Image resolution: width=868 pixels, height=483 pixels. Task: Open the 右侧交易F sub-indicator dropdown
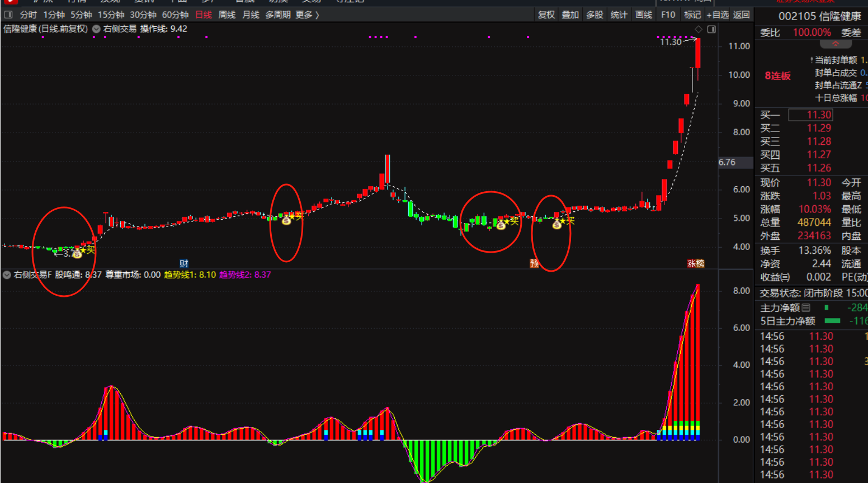(x=7, y=275)
